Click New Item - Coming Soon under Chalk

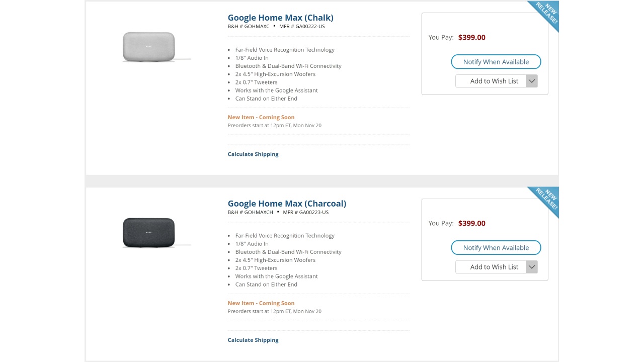tap(261, 117)
